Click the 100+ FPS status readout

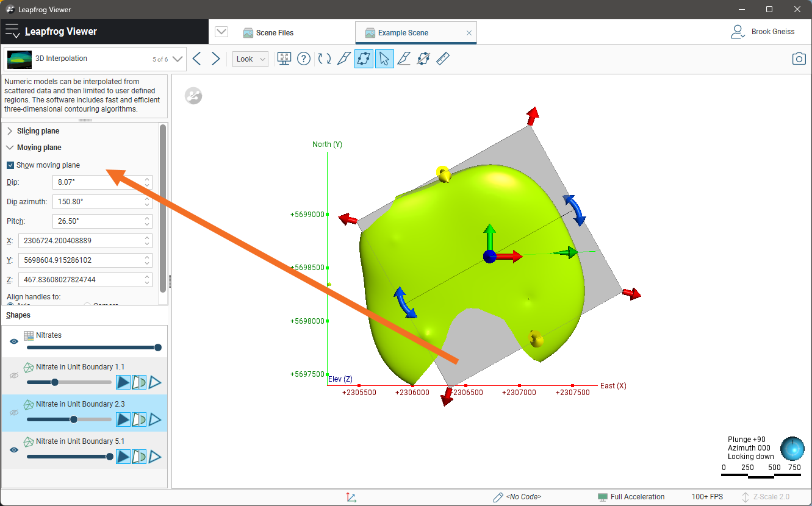[707, 497]
